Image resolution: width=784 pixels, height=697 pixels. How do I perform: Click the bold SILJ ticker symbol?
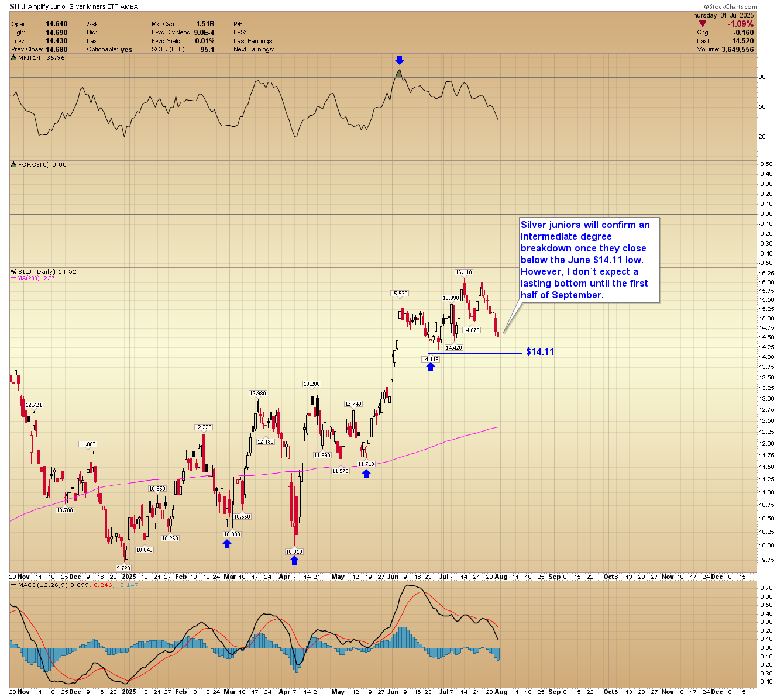[x=18, y=6]
